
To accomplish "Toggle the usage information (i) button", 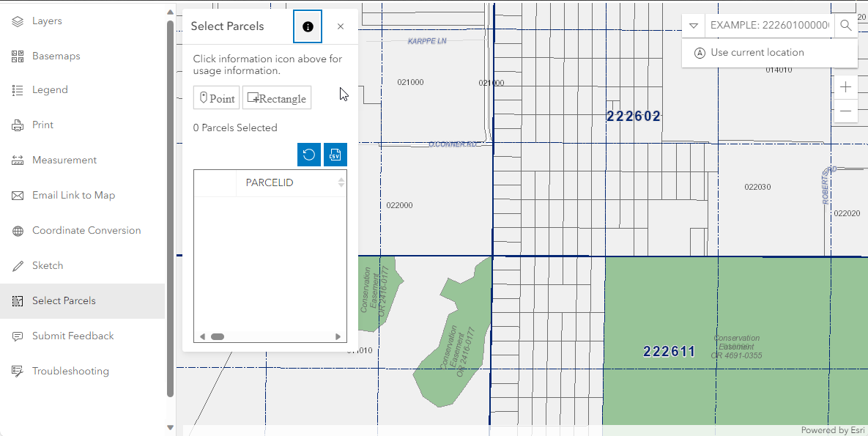I will (x=307, y=26).
